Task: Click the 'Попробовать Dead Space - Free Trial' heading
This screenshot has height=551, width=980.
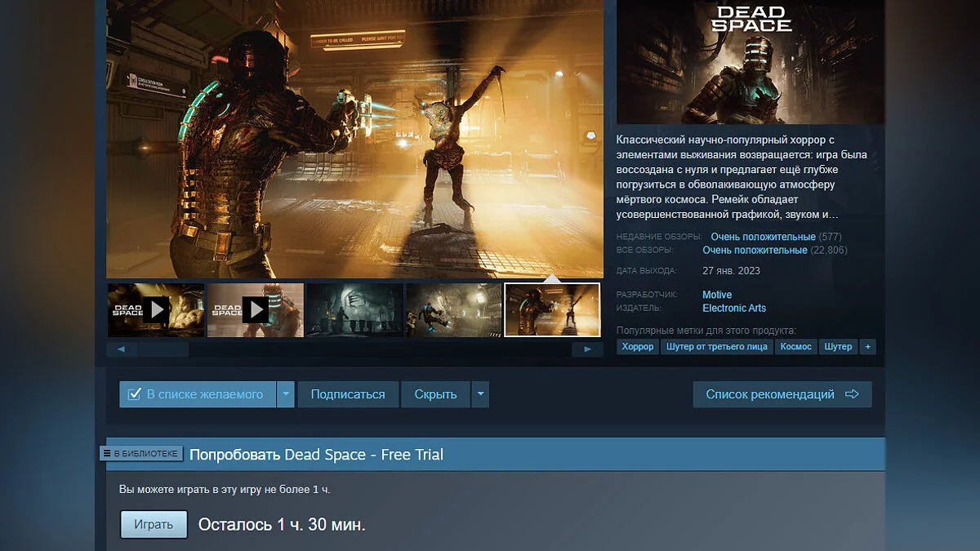Action: [x=317, y=455]
